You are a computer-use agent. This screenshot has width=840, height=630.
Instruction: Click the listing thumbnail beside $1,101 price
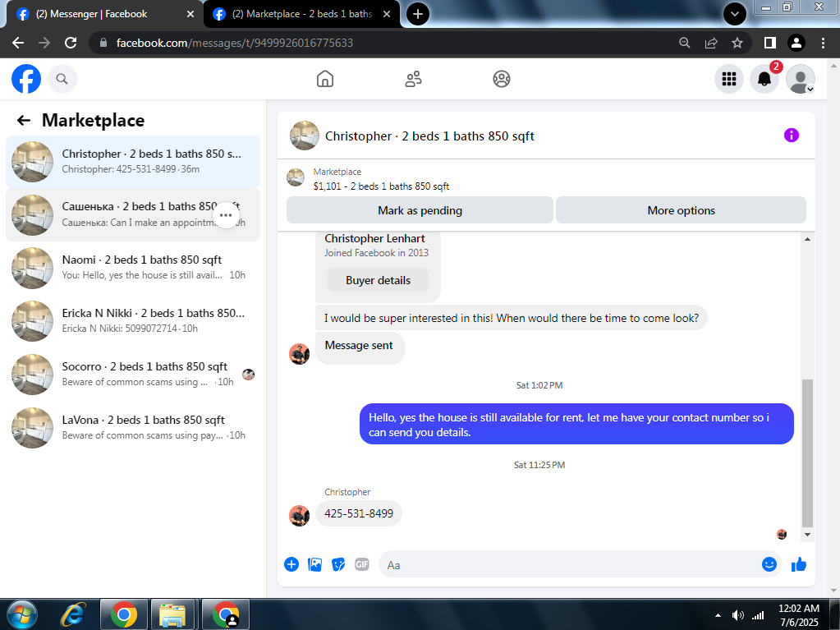[x=296, y=177]
